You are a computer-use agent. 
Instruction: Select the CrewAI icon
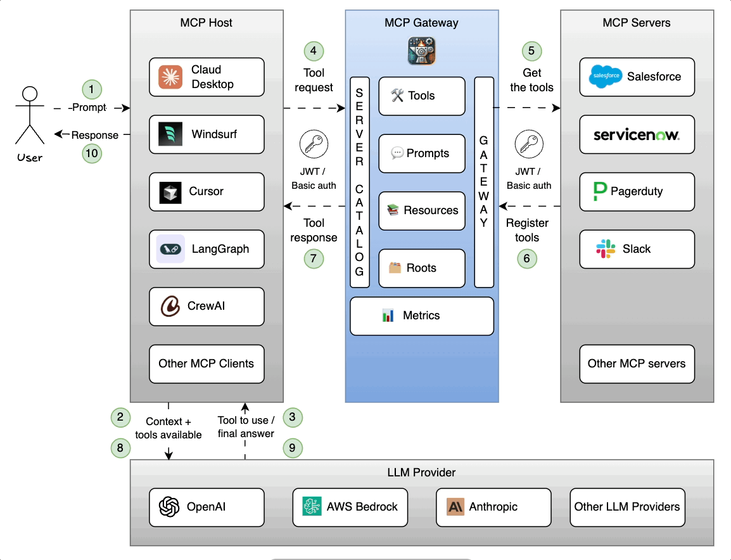170,306
